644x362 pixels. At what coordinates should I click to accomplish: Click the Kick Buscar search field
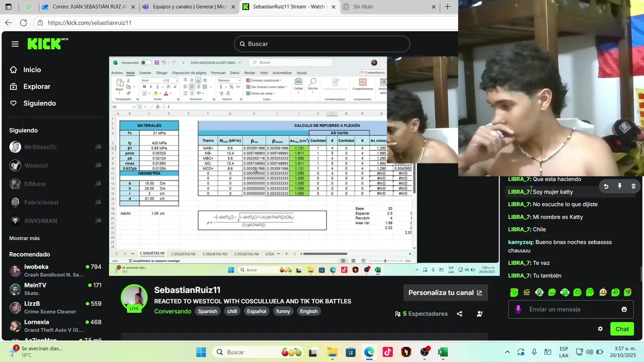pyautogui.click(x=322, y=44)
